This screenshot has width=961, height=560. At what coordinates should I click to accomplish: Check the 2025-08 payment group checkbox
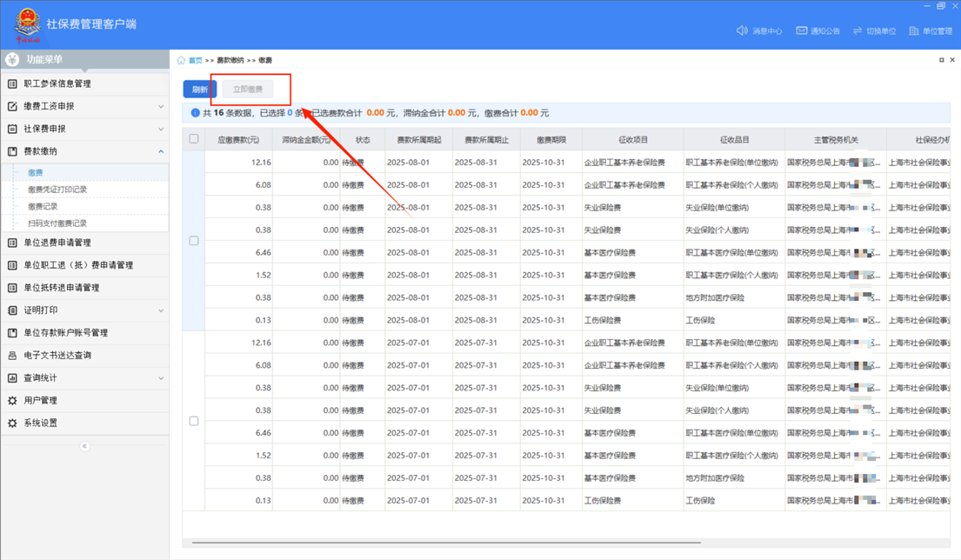[194, 241]
